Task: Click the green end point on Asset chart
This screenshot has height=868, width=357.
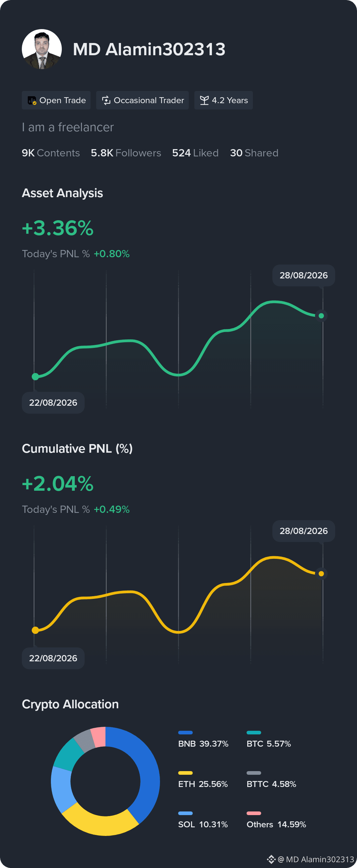Action: tap(321, 316)
